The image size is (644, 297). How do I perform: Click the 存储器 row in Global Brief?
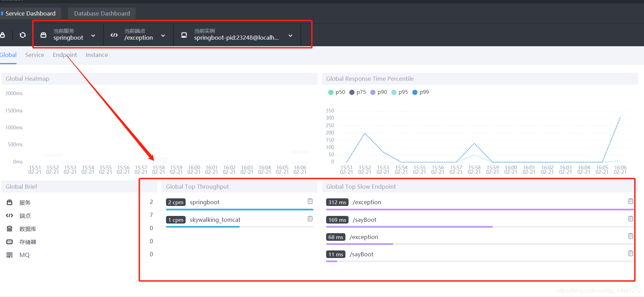[x=79, y=242]
